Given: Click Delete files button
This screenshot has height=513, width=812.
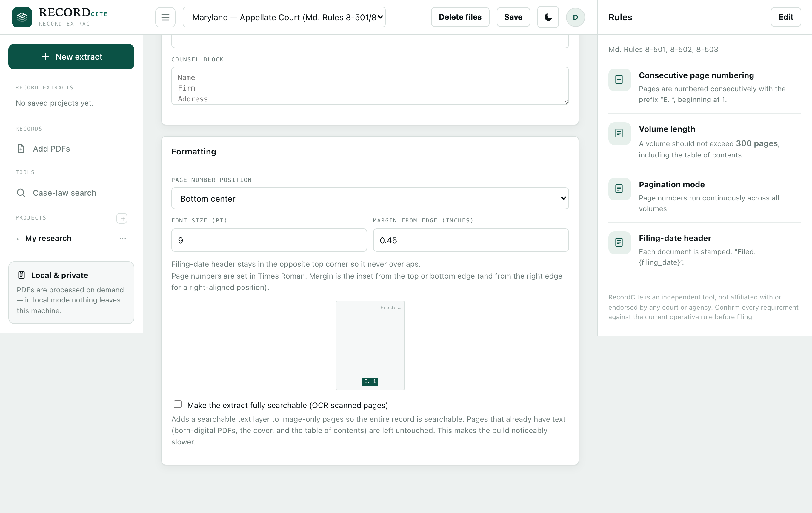Looking at the screenshot, I should 460,17.
